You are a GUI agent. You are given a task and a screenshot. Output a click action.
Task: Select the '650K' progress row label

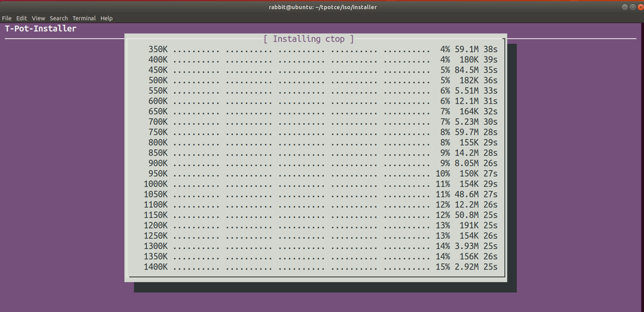click(158, 111)
